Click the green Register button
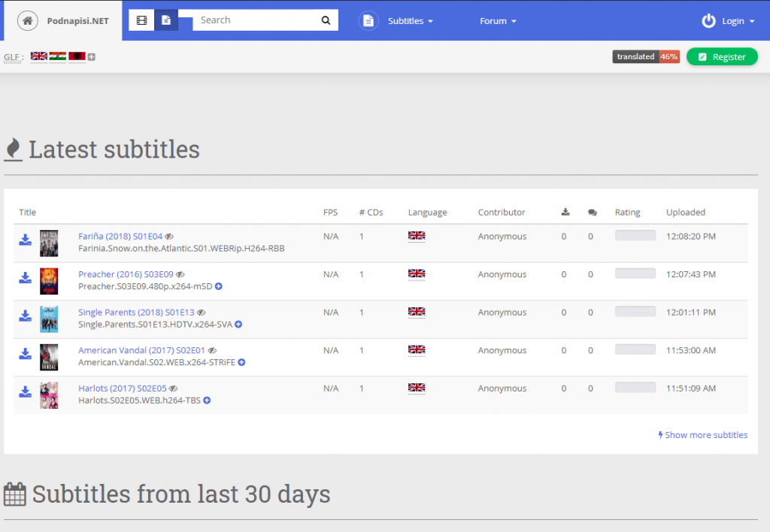The height and width of the screenshot is (532, 770). pos(722,57)
